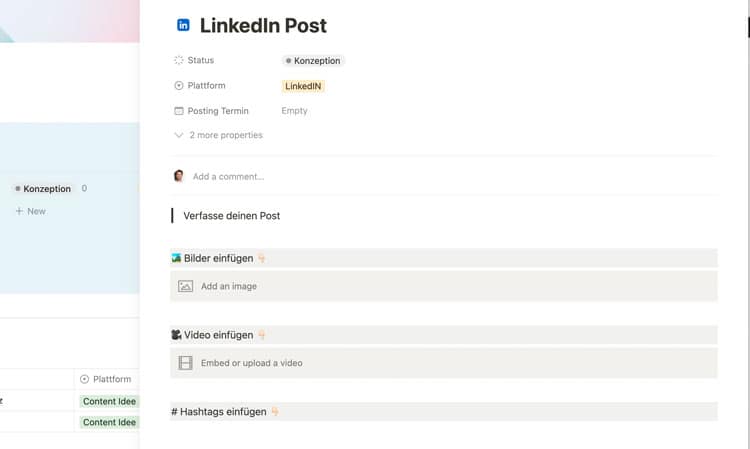This screenshot has height=449, width=750.
Task: Click the LinkedIn page icon
Action: pos(183,26)
